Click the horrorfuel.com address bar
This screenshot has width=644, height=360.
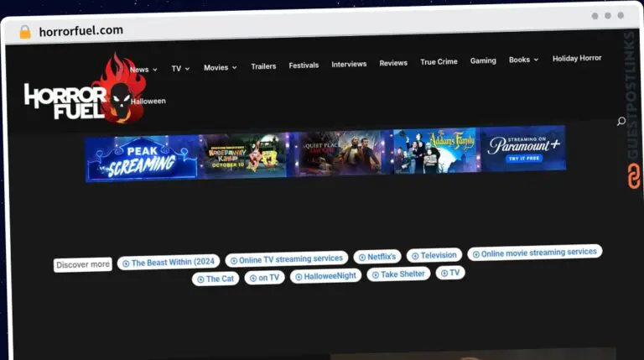[81, 31]
